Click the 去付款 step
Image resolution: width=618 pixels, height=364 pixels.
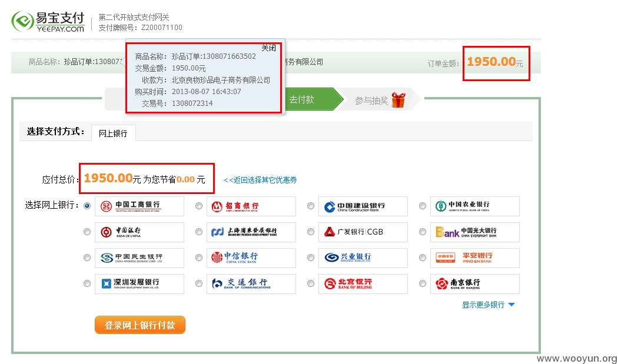pyautogui.click(x=301, y=99)
